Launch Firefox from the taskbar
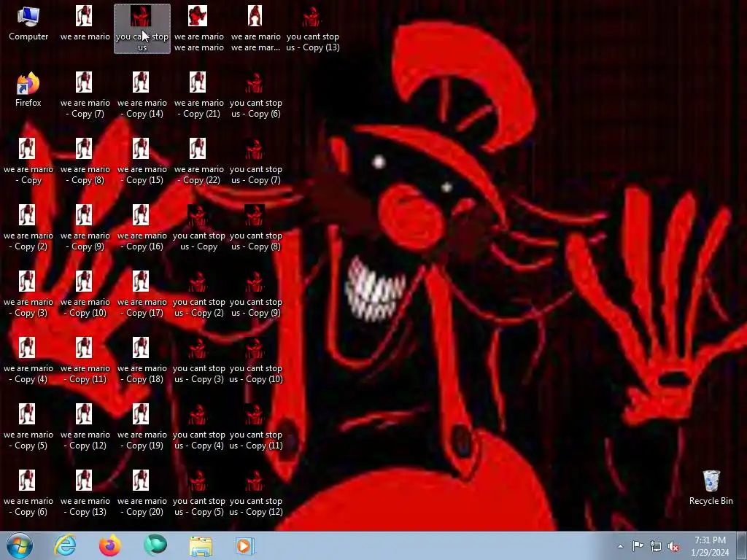The height and width of the screenshot is (560, 747). pyautogui.click(x=110, y=545)
